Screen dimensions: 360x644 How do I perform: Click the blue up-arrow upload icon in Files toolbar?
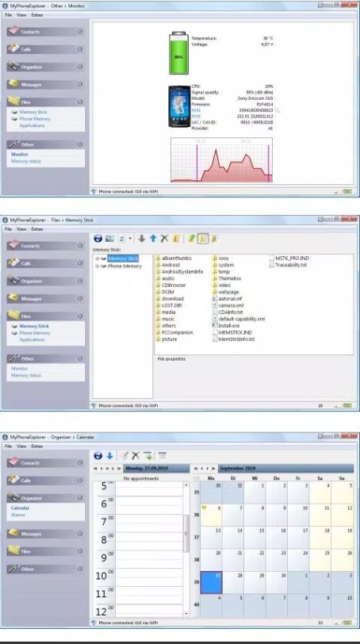pyautogui.click(x=153, y=238)
